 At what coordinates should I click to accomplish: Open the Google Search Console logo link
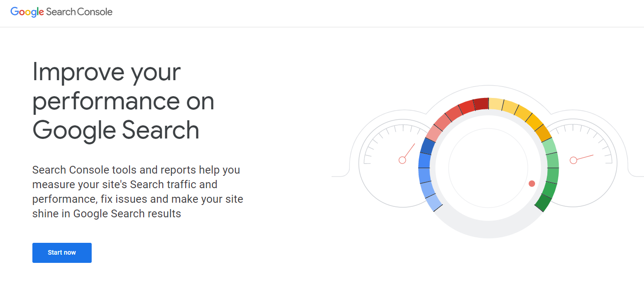[62, 12]
